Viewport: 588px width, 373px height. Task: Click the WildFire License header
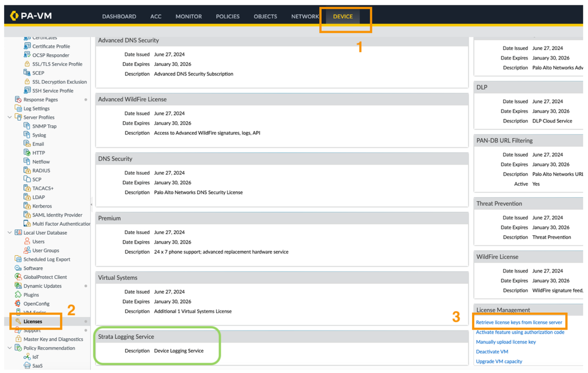click(x=529, y=257)
